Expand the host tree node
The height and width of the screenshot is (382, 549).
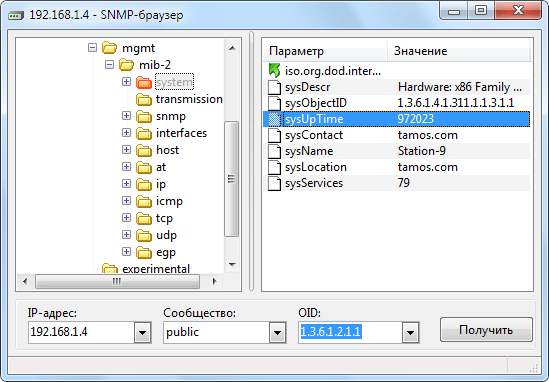pyautogui.click(x=126, y=150)
